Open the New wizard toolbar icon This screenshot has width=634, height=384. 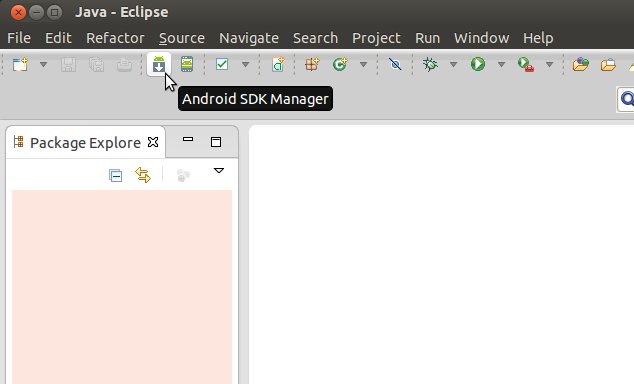(20, 65)
